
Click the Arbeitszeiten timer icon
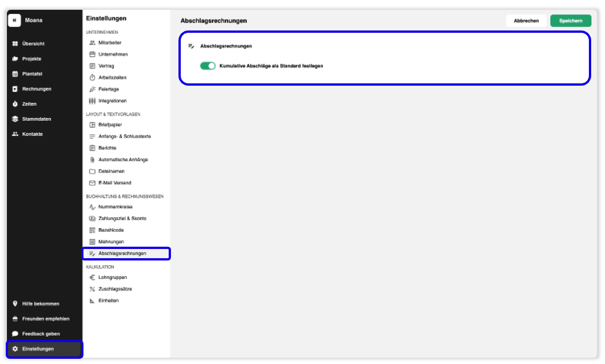(92, 78)
